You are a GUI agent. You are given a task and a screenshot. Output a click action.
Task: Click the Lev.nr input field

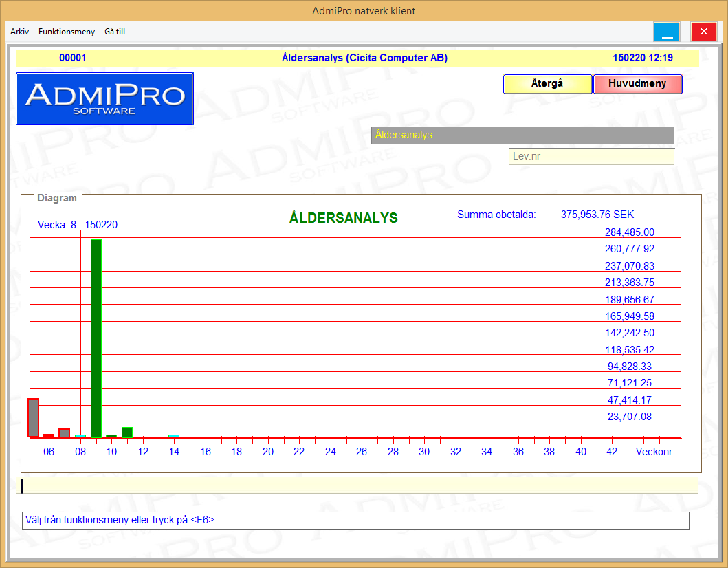coord(558,157)
